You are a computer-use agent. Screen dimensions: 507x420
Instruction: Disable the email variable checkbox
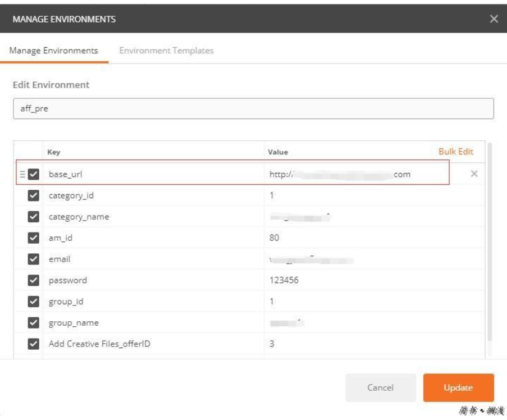click(33, 259)
